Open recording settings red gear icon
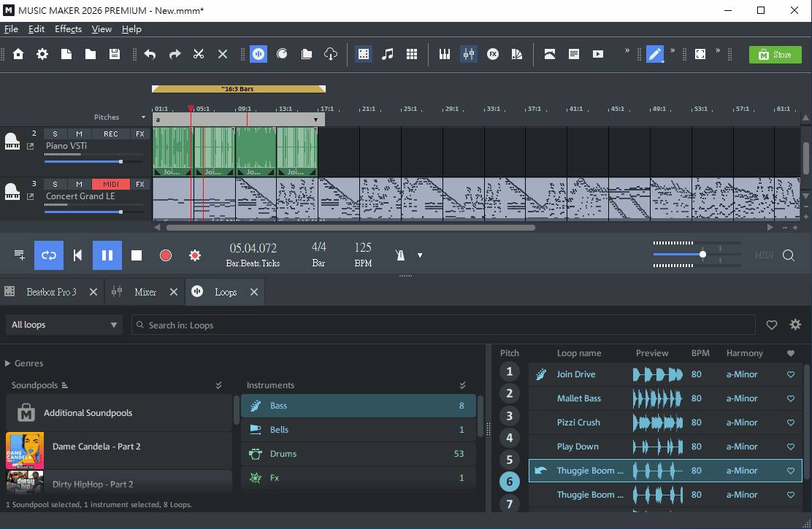Screen dimensions: 812x529 (x=195, y=255)
